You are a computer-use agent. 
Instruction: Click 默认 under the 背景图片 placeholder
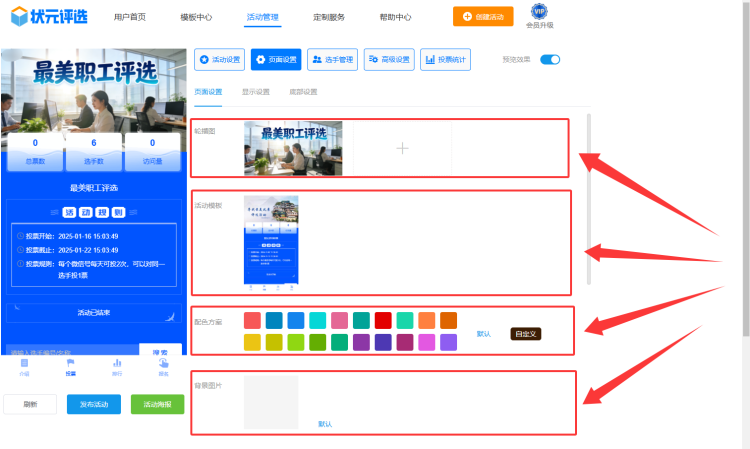click(x=325, y=424)
